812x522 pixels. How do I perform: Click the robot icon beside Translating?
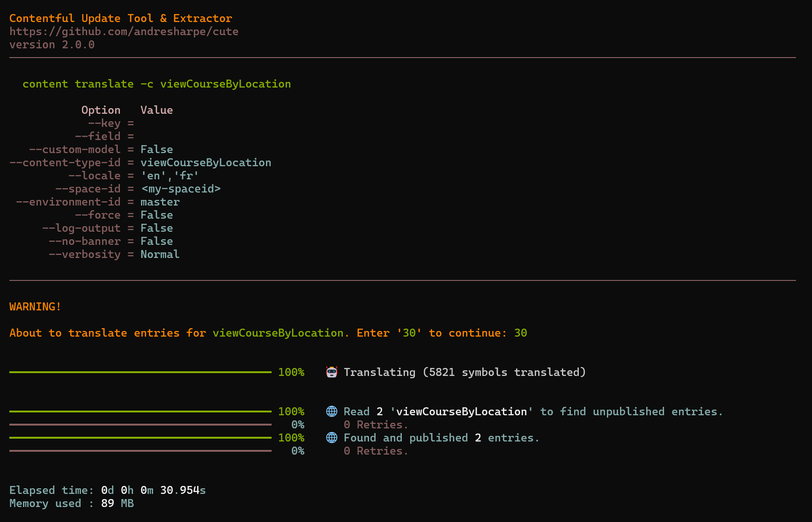coord(332,372)
